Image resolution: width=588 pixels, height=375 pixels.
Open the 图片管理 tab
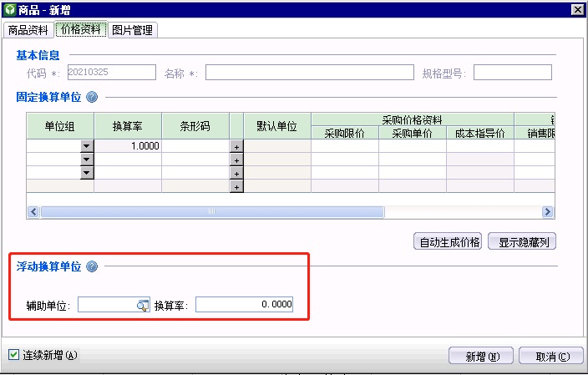pos(133,30)
